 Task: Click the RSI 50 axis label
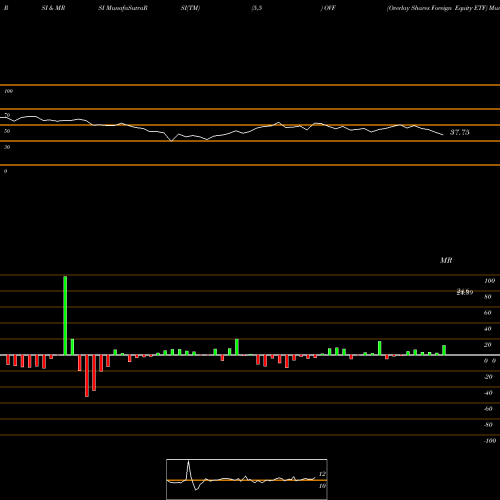[7, 131]
